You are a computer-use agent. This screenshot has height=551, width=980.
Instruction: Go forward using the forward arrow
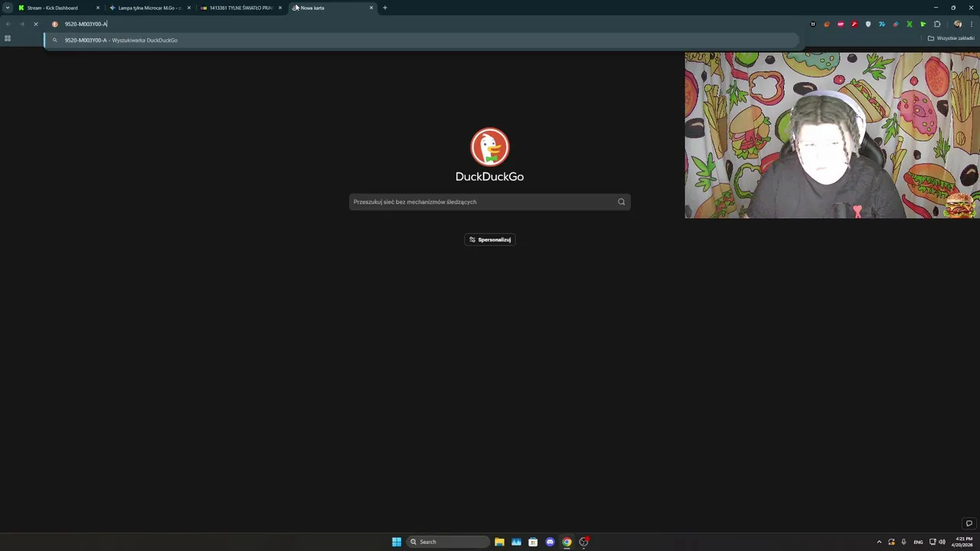pos(21,24)
